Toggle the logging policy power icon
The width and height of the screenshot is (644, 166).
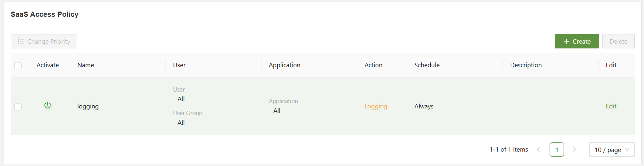tap(48, 105)
